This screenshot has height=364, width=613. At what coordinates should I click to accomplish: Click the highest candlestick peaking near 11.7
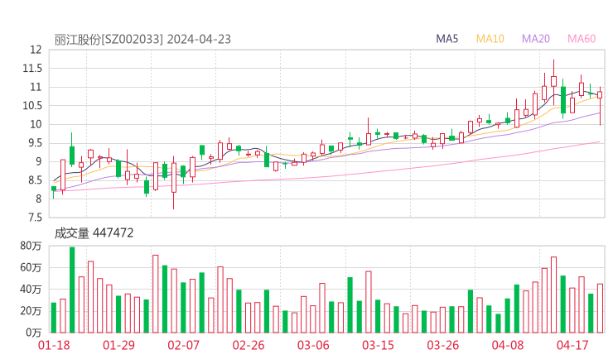click(x=553, y=83)
